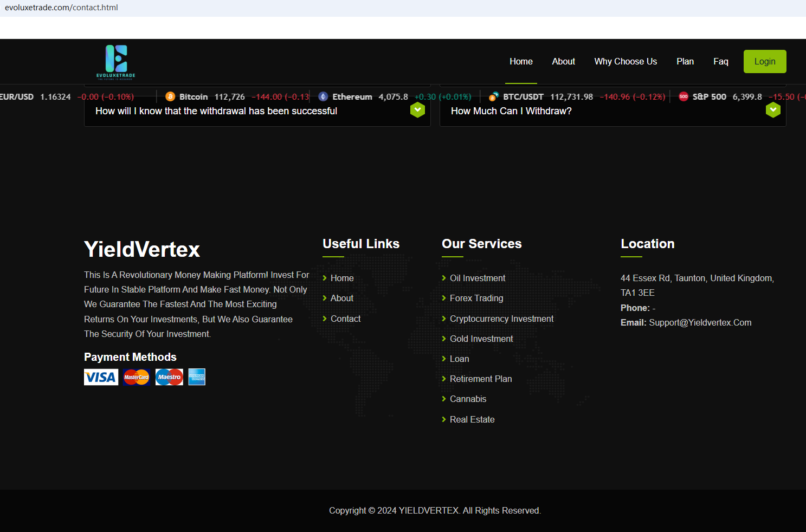Open the About menu item in navbar
806x532 pixels.
pyautogui.click(x=563, y=61)
